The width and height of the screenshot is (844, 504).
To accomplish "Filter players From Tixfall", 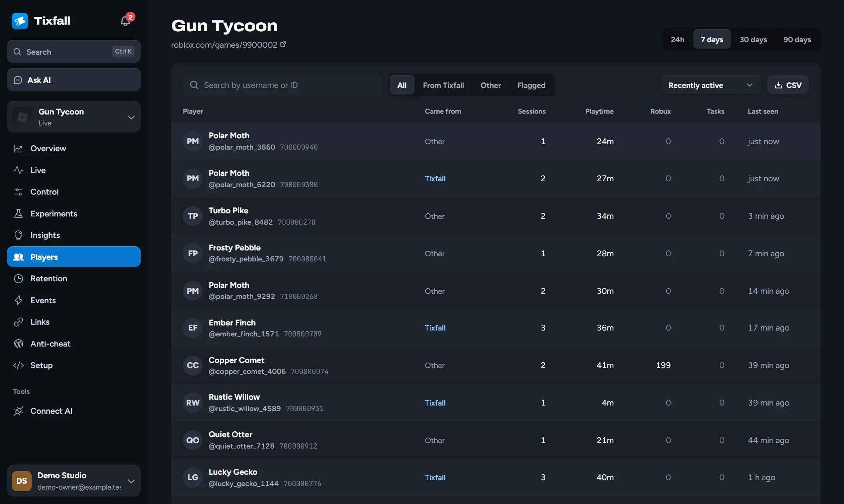I will point(443,85).
